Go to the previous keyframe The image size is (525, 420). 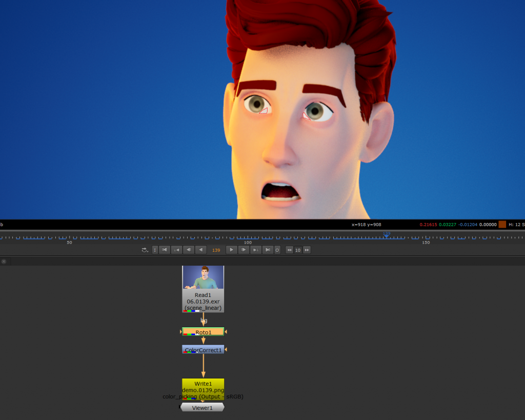point(176,250)
